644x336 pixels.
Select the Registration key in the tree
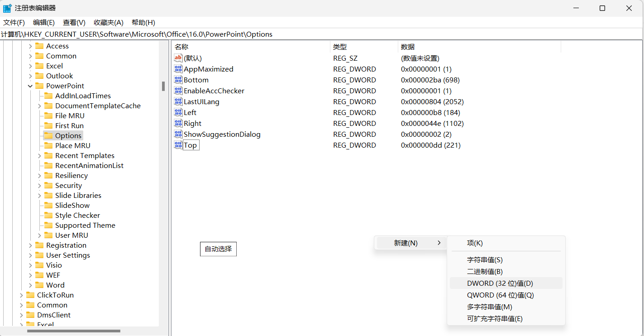[66, 245]
